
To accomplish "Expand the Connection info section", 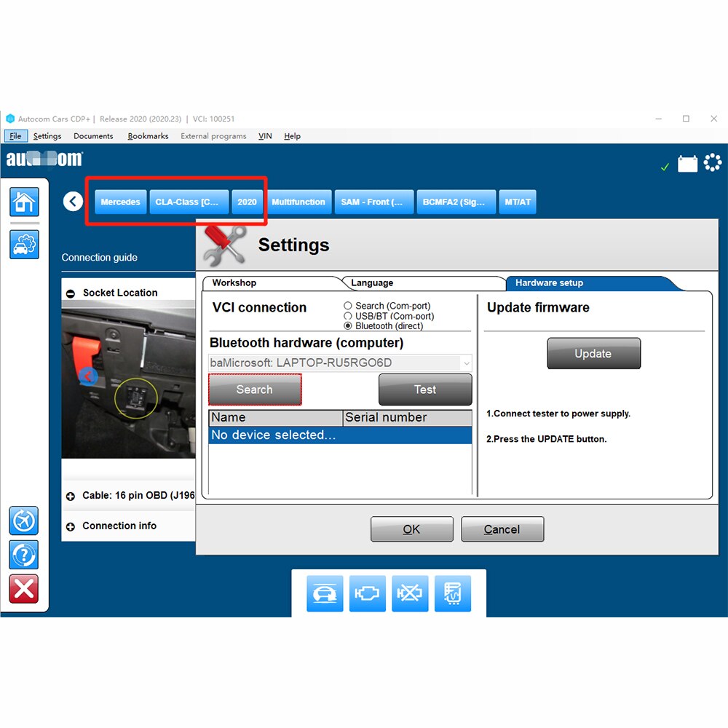I will tap(71, 526).
